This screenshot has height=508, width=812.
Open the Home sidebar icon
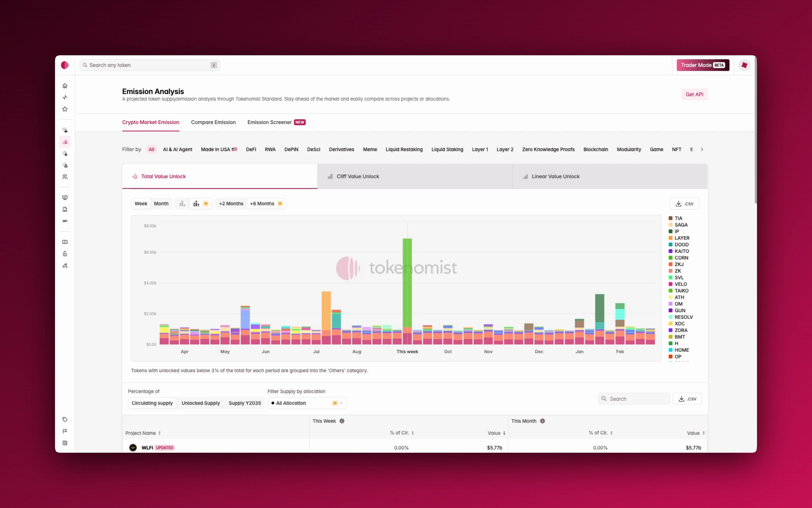[65, 86]
